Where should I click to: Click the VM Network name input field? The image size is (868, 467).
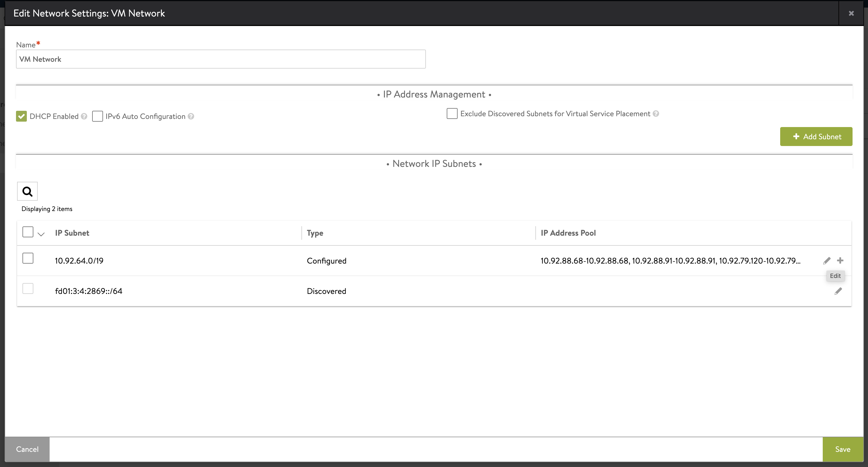[221, 59]
